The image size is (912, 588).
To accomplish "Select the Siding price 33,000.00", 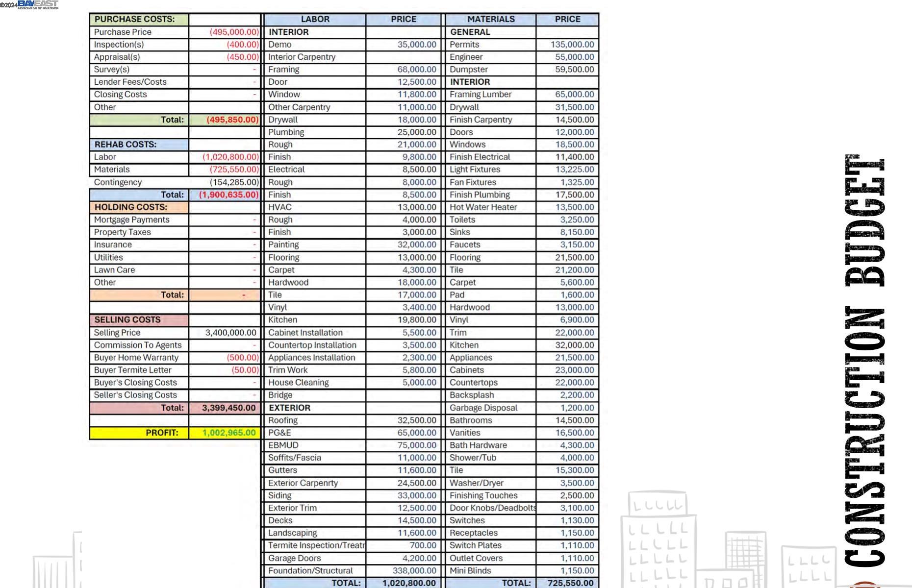I will coord(417,495).
